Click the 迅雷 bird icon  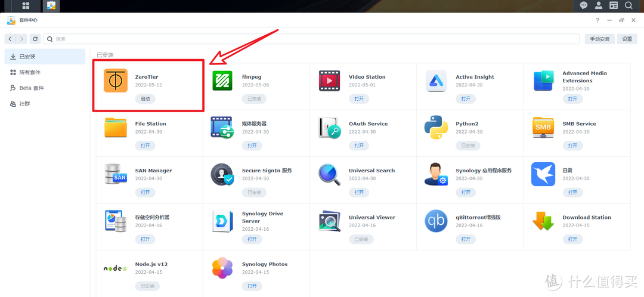click(x=543, y=174)
